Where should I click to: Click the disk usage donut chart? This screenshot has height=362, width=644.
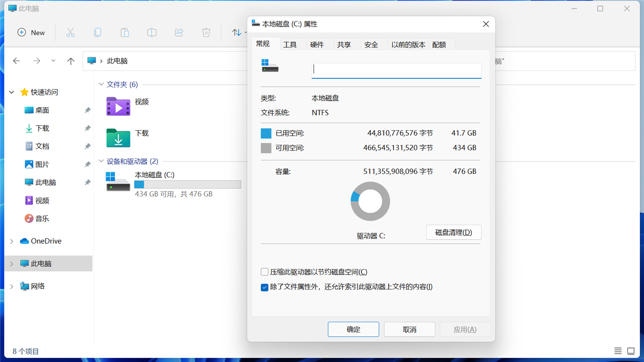[370, 201]
